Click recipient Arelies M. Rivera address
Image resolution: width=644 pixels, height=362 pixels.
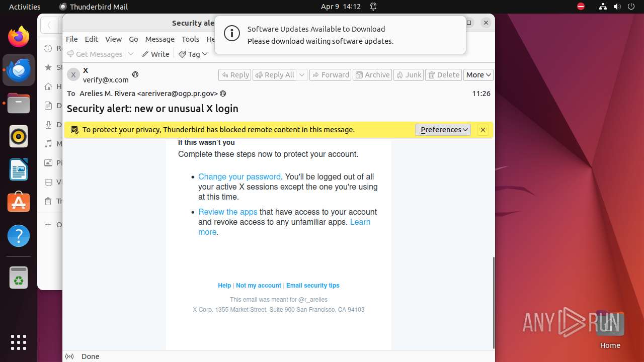pos(148,94)
